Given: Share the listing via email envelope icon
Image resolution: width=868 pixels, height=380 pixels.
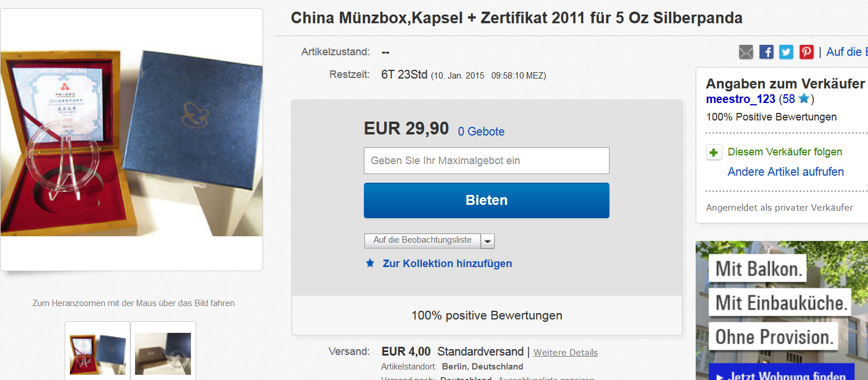Looking at the screenshot, I should tap(746, 52).
